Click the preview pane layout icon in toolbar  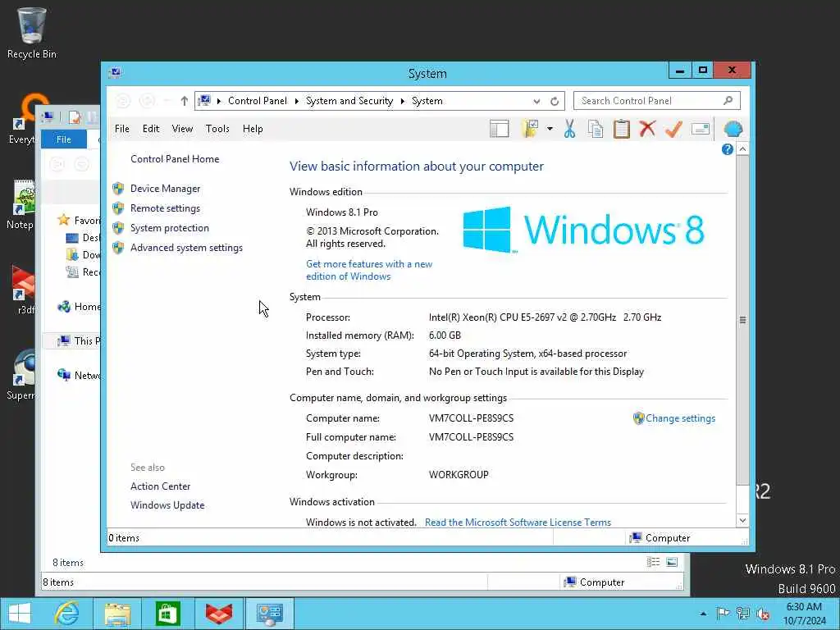[500, 129]
